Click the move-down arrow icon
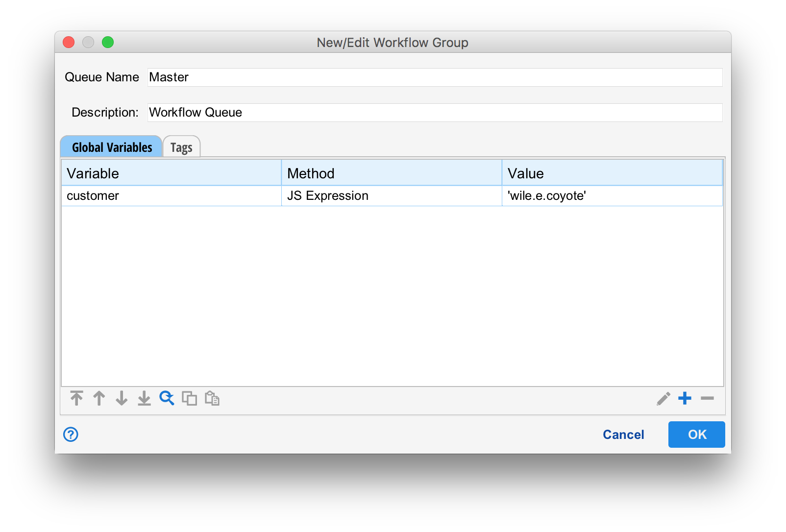The height and width of the screenshot is (532, 786). (121, 398)
